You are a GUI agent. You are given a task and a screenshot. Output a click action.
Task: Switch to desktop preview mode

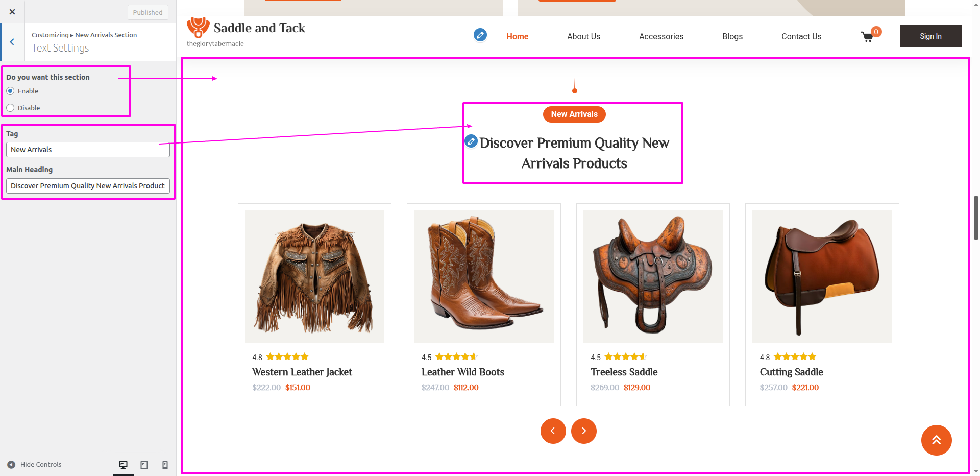(123, 465)
